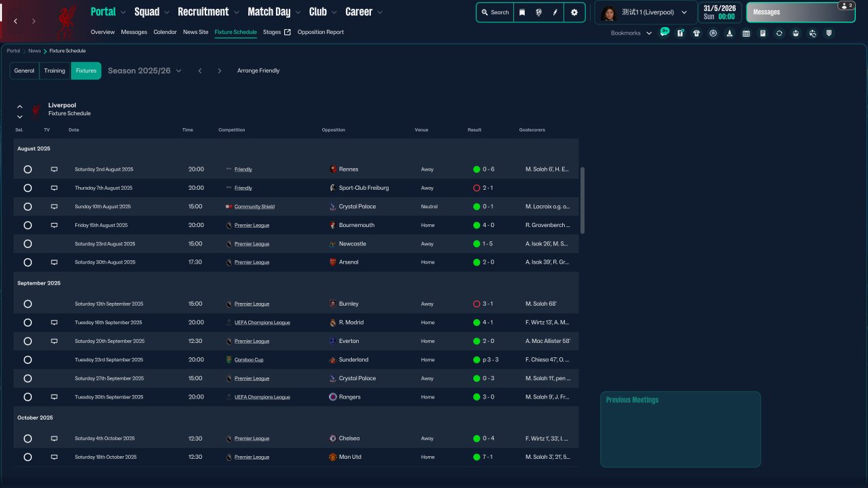Open the shirt icon shortcut in bookmarks bar
The image size is (868, 488).
[696, 33]
